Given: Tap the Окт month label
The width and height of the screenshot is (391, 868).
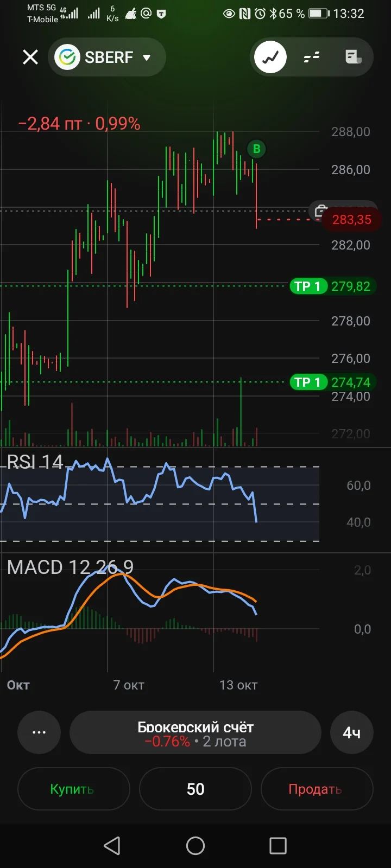Looking at the screenshot, I should [x=18, y=685].
